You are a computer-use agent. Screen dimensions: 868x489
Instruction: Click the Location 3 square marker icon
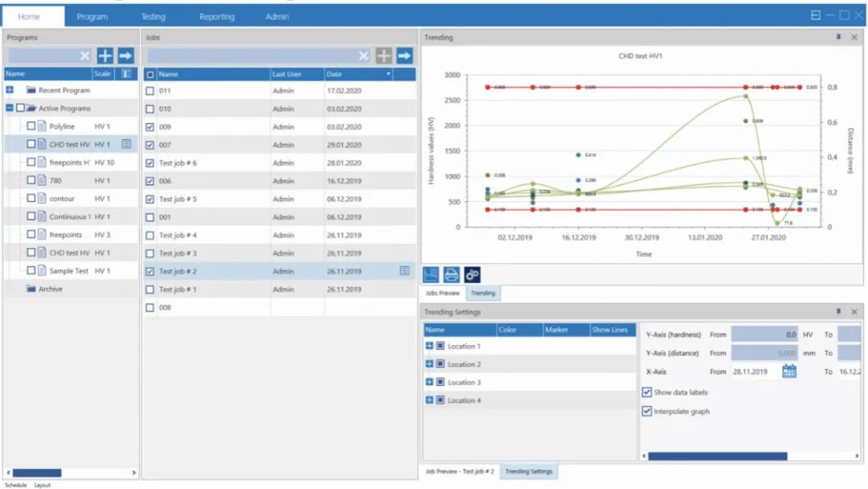tap(440, 381)
